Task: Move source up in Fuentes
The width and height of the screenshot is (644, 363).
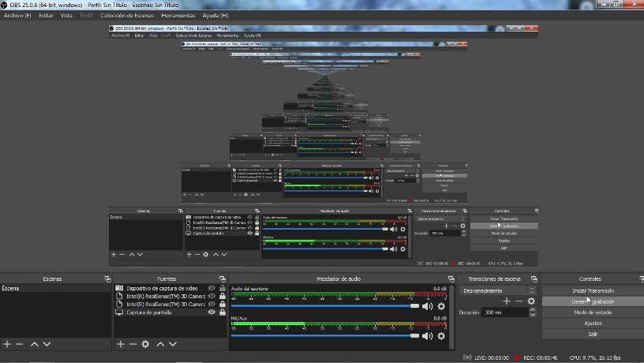Action: [x=160, y=344]
